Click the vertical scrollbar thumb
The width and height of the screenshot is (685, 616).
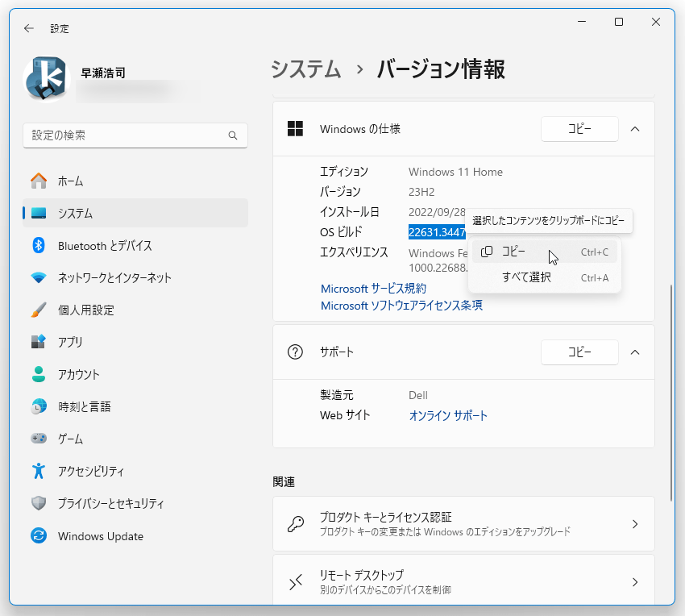click(671, 393)
